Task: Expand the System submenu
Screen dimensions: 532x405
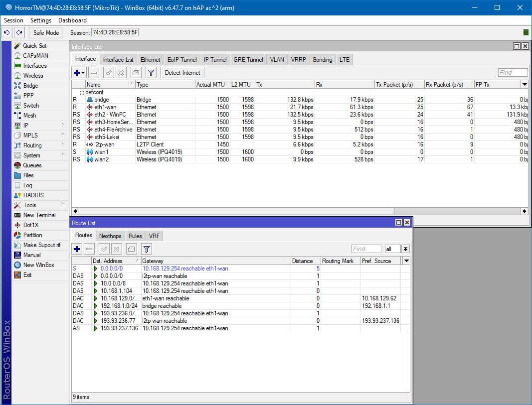Action: tap(40, 155)
